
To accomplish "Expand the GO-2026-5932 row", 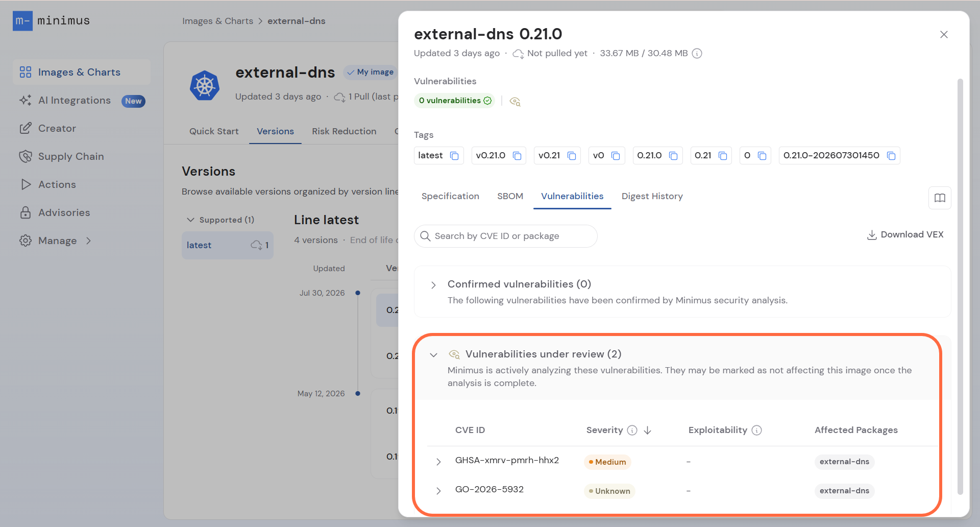I will pos(438,491).
